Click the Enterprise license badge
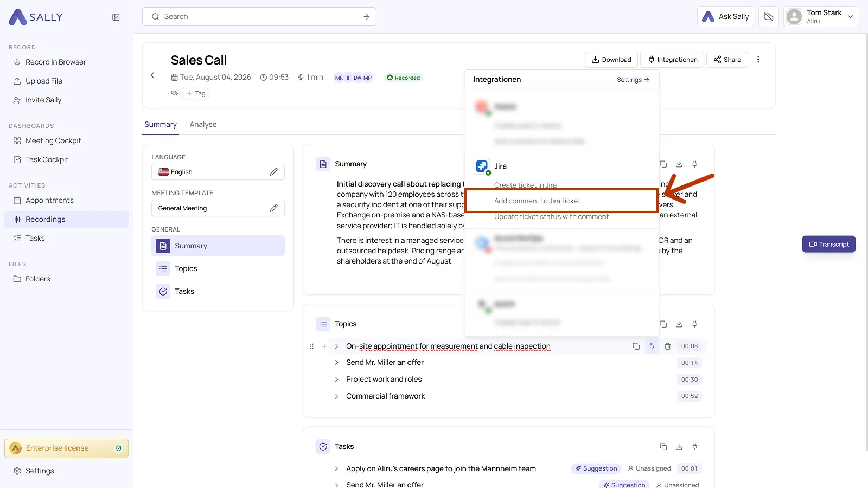 pyautogui.click(x=66, y=448)
